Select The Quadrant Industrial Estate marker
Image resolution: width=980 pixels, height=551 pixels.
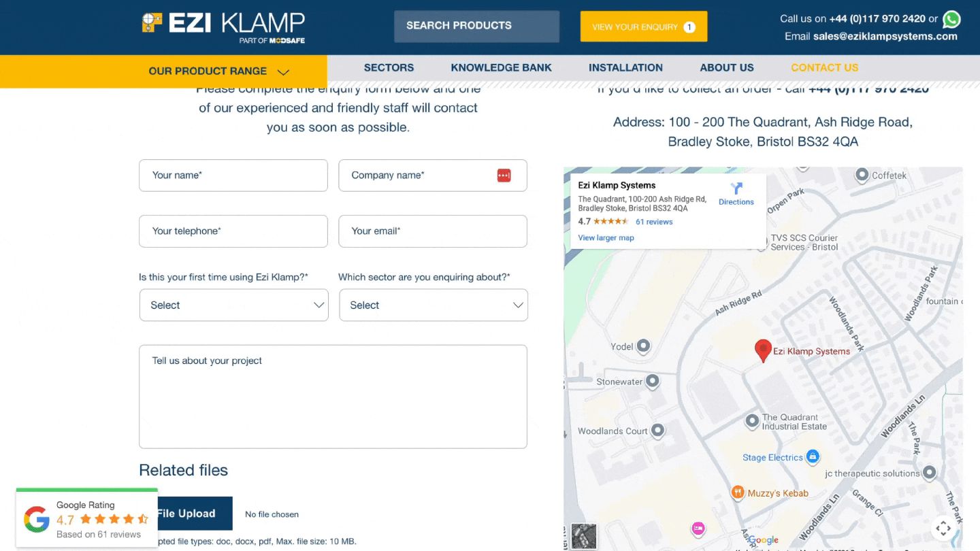(752, 421)
